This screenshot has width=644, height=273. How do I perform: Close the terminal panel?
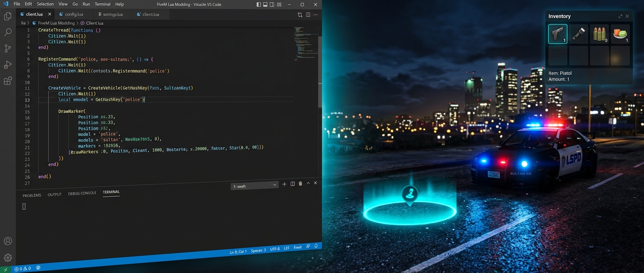315,183
